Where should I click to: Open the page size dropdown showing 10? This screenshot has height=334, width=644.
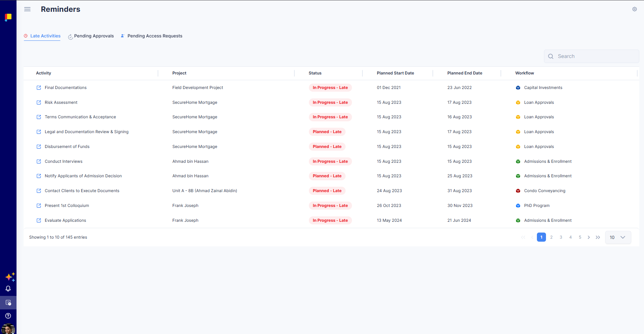pyautogui.click(x=618, y=237)
